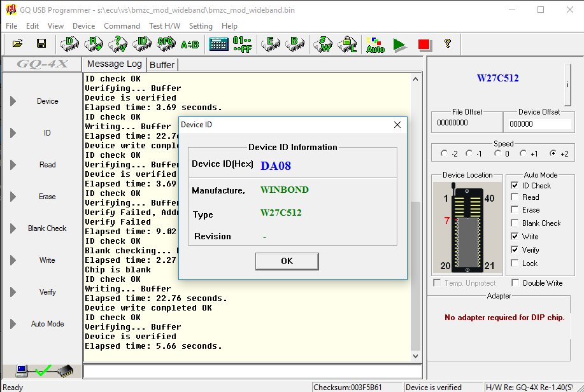This screenshot has width=584, height=392.
Task: Enable the Read checkbox in Auto Mode
Action: [x=515, y=197]
